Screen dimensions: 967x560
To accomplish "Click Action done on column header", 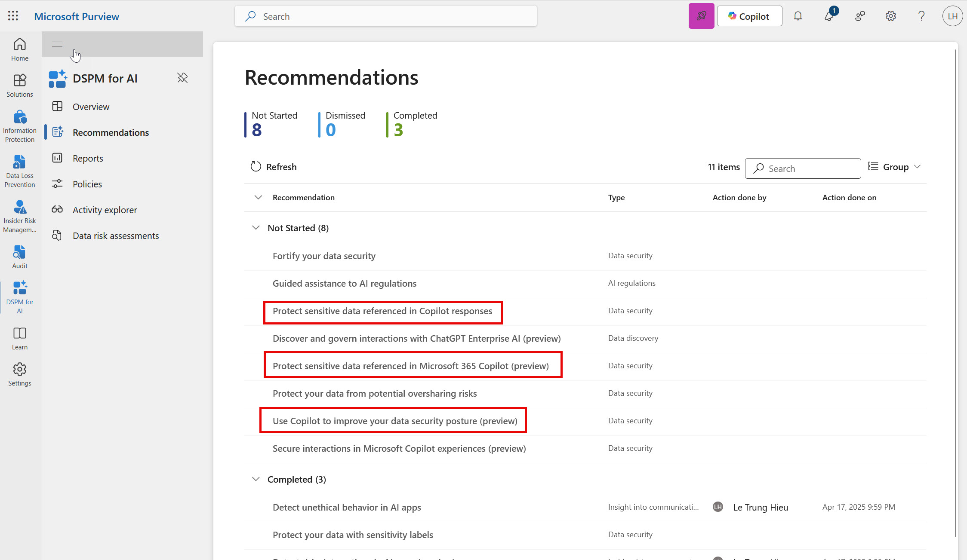I will coord(849,197).
